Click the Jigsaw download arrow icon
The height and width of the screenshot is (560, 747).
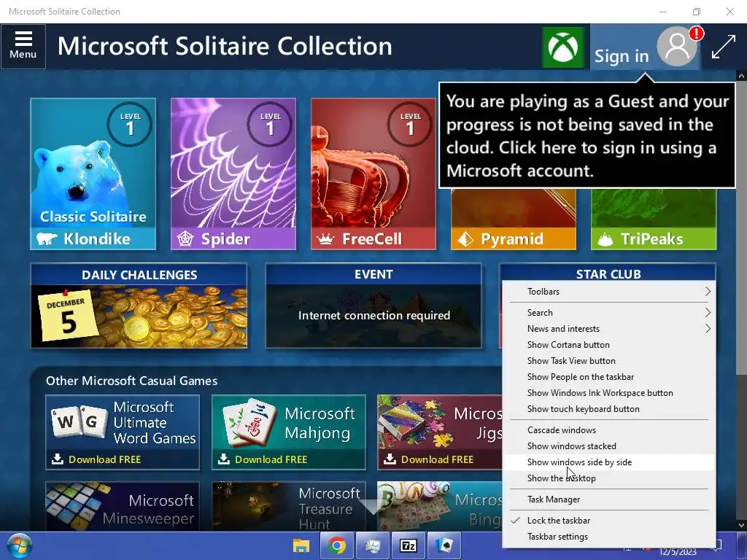pyautogui.click(x=390, y=459)
